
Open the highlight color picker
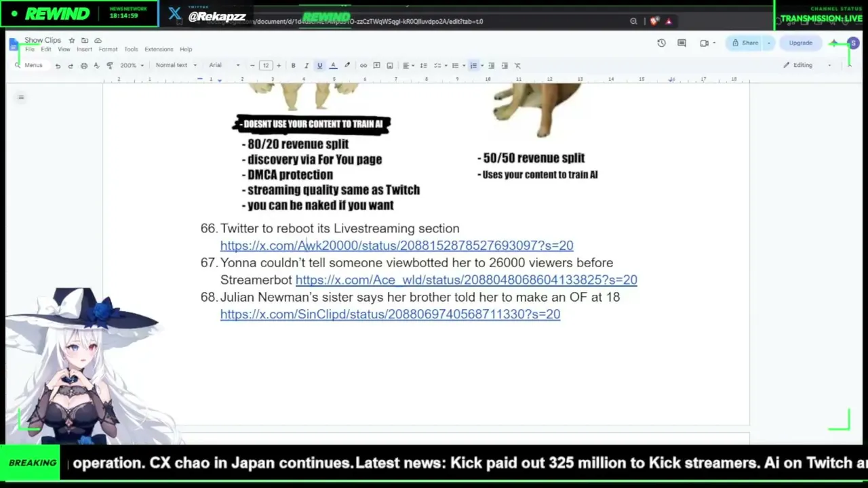click(x=347, y=66)
